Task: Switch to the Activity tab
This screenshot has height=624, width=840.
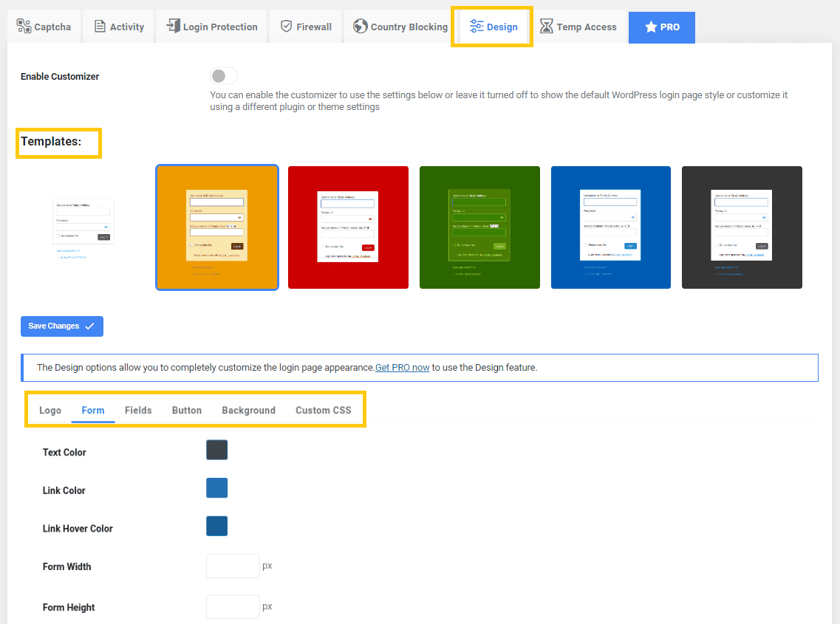Action: (x=119, y=27)
